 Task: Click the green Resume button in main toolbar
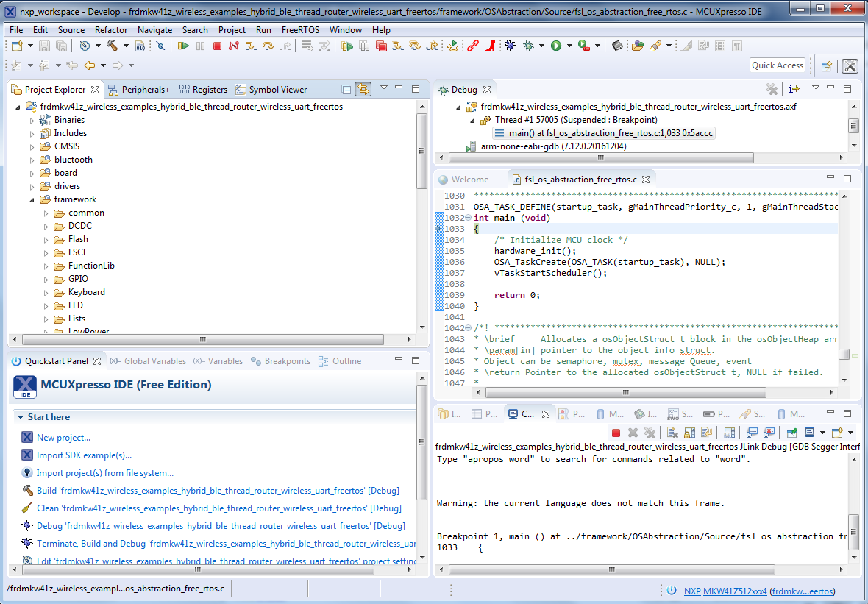coord(183,46)
